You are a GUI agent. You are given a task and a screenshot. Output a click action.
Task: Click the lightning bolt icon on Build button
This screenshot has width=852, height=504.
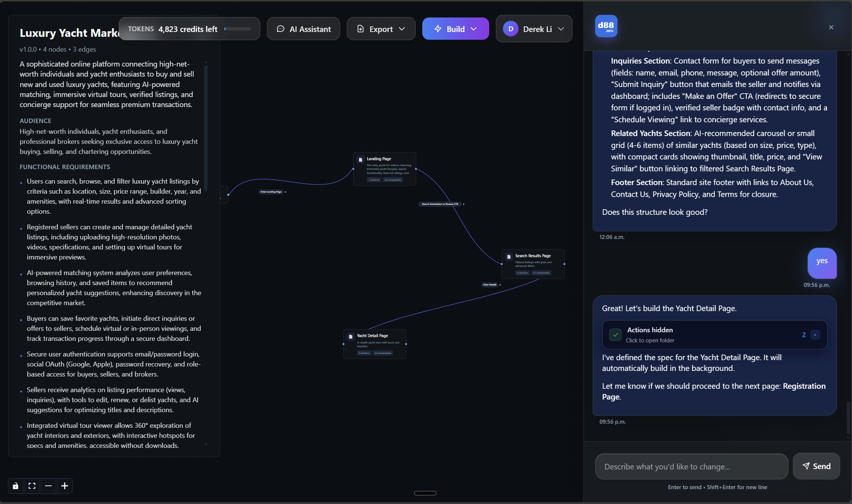click(x=438, y=29)
